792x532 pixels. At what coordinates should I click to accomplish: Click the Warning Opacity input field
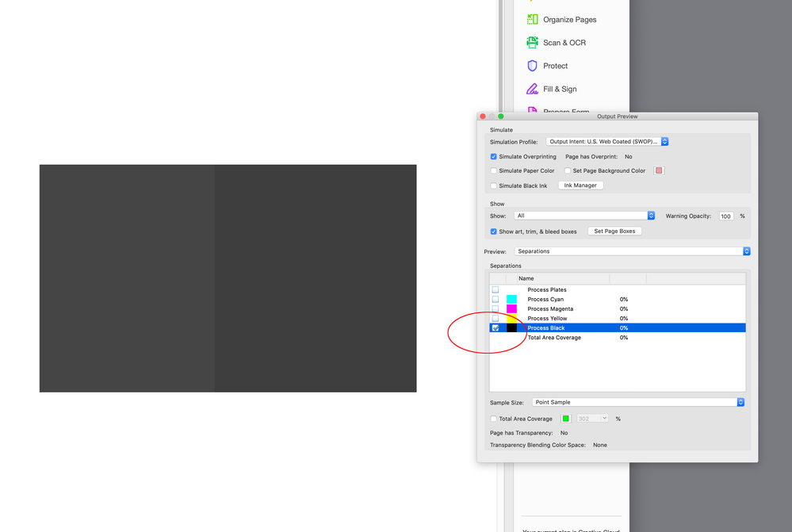[725, 216]
